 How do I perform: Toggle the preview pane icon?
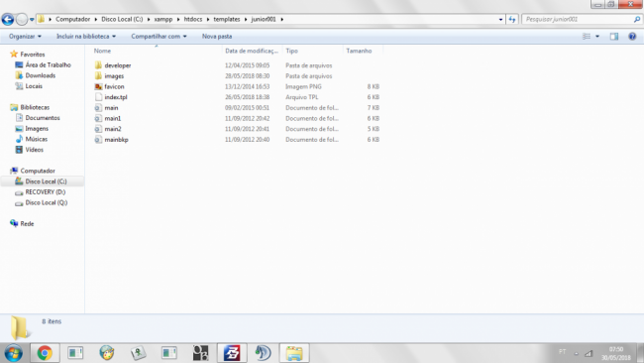click(614, 36)
